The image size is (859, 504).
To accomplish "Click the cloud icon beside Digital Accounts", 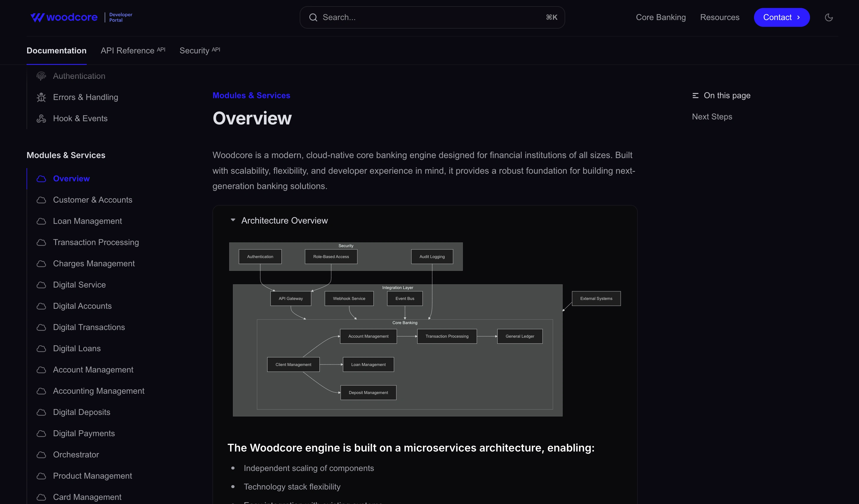I will click(x=41, y=306).
